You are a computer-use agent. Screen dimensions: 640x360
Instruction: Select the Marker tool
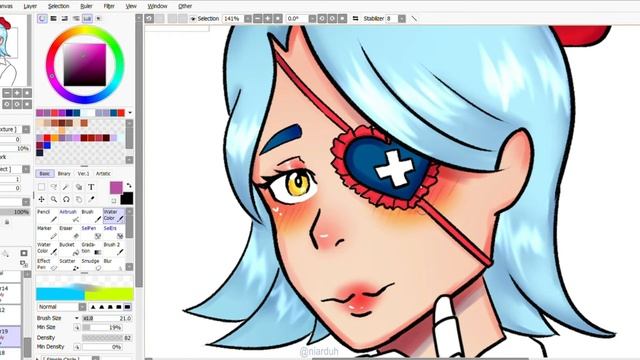click(x=47, y=232)
